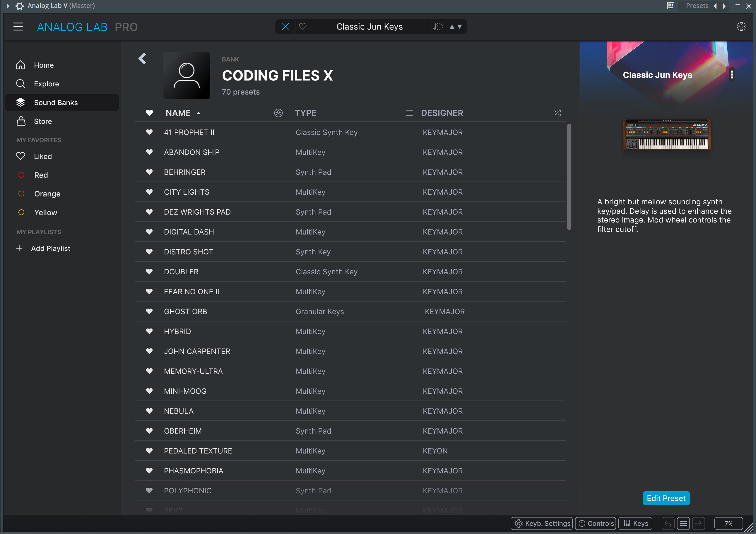This screenshot has height=534, width=756.
Task: Toggle heart icon for MINI-MOOG
Action: coord(149,391)
